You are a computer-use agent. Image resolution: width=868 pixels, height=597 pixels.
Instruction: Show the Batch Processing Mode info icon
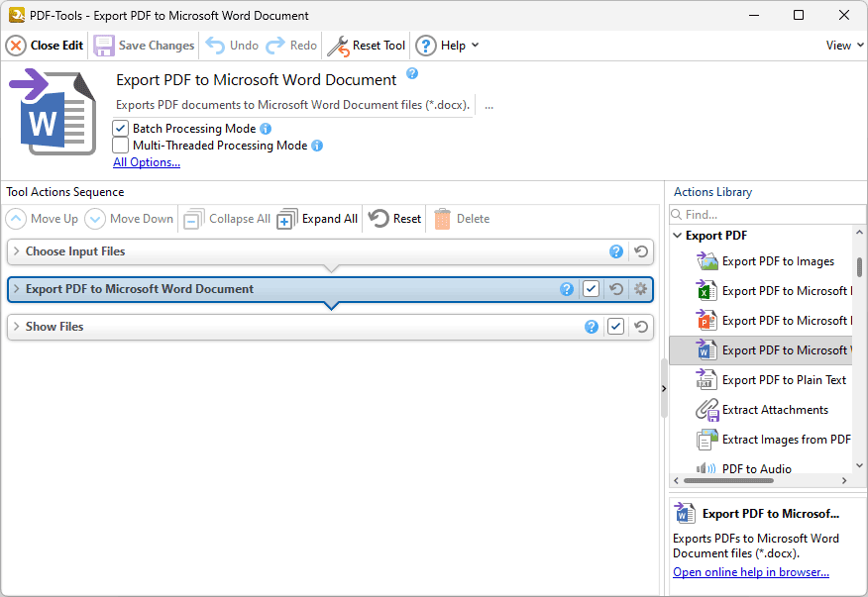[266, 129]
